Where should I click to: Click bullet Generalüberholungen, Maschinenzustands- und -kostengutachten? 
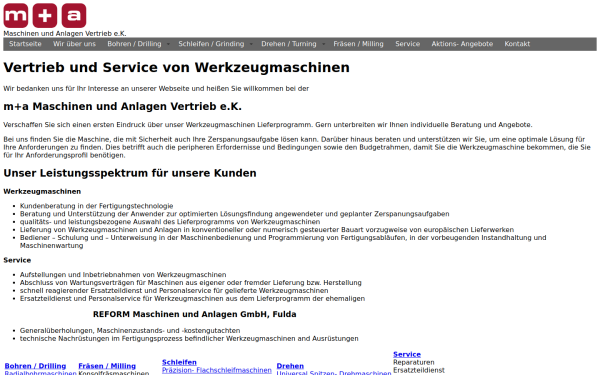pos(130,330)
